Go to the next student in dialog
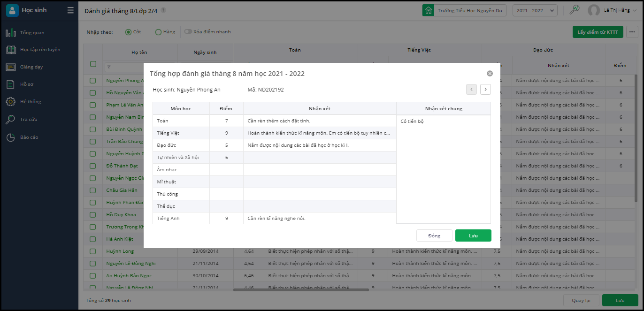644x311 pixels. (485, 89)
